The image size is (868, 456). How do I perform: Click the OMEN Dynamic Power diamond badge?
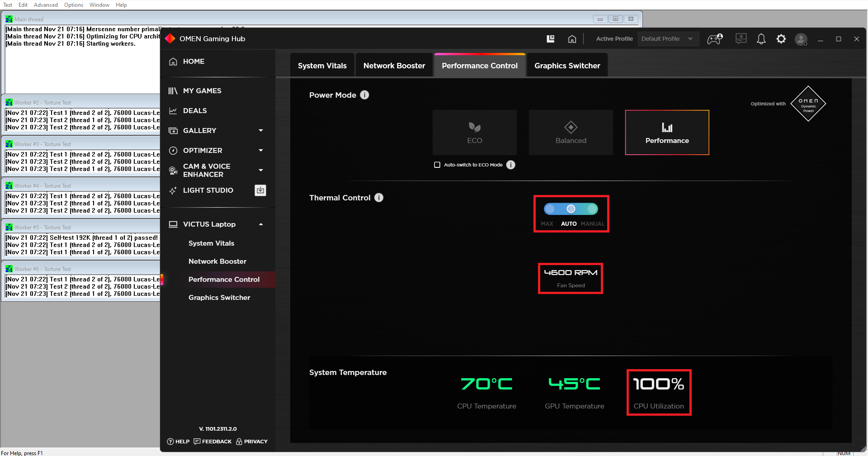coord(808,104)
